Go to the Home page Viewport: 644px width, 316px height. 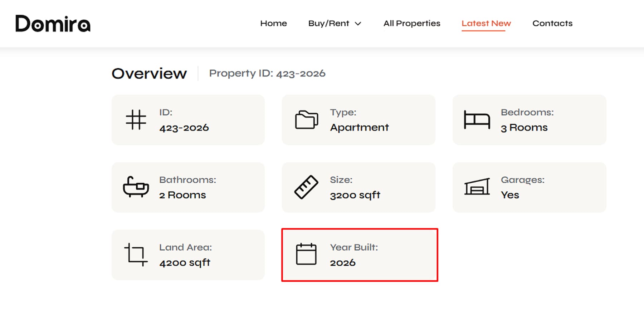[x=273, y=23]
